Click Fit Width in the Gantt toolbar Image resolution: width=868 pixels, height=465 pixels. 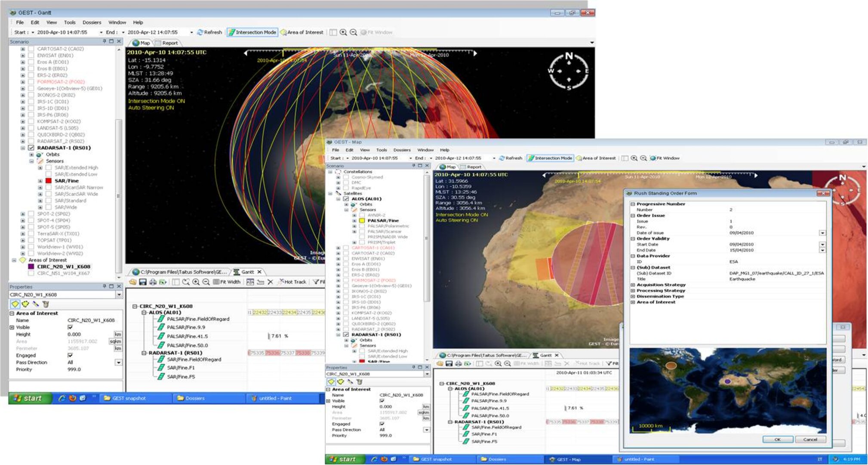click(x=227, y=282)
